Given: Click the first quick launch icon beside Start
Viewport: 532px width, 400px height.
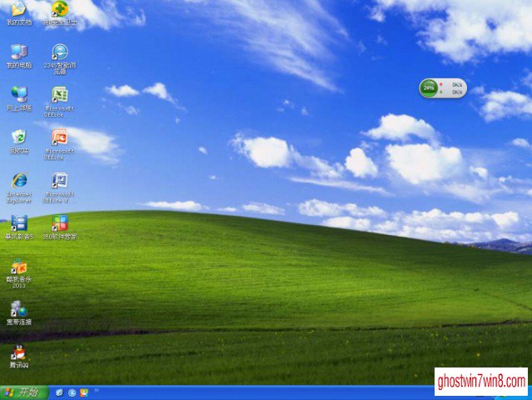Looking at the screenshot, I should pos(60,392).
